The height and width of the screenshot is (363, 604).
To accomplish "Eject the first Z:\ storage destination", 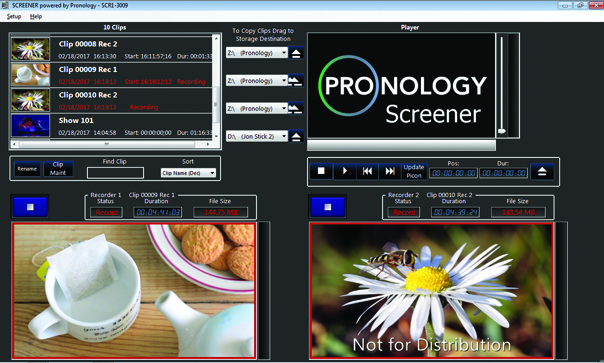I will point(296,53).
